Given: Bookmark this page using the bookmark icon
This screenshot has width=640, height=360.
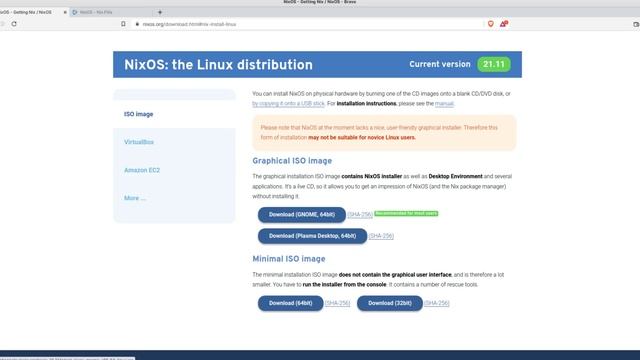Looking at the screenshot, I should (123, 24).
